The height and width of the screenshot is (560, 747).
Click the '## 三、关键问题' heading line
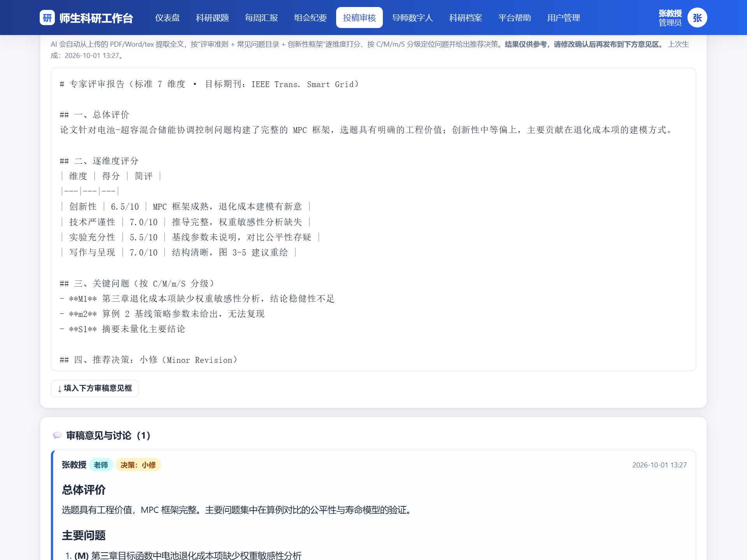[137, 283]
